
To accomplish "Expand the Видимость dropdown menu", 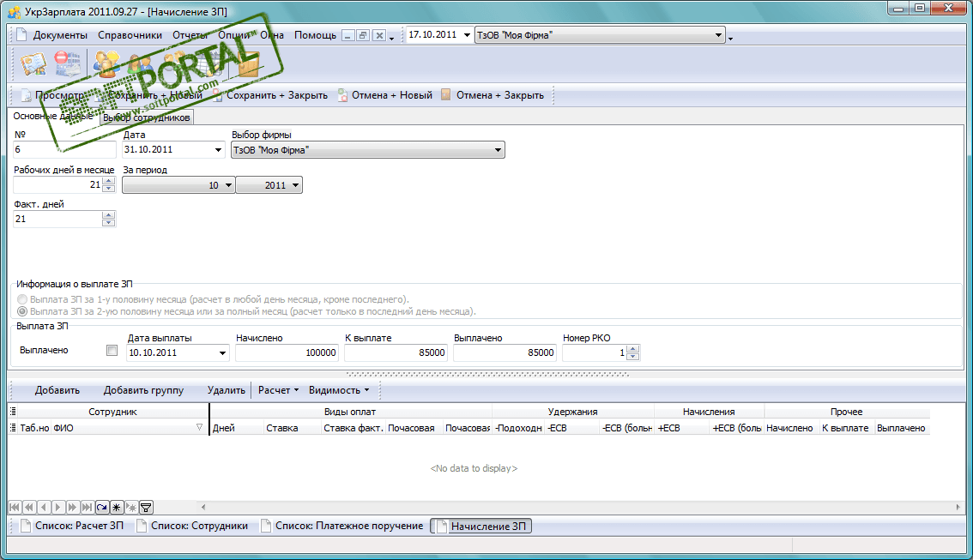I will 339,390.
